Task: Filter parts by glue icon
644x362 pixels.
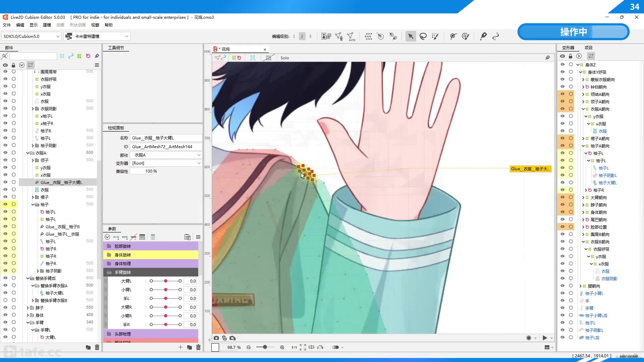Action: (x=97, y=56)
